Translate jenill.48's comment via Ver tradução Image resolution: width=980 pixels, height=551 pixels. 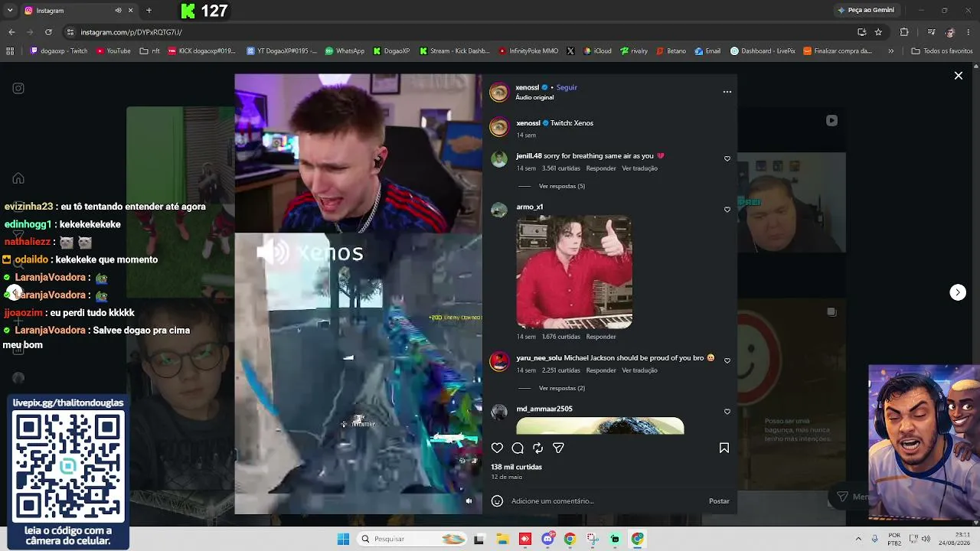(x=640, y=168)
